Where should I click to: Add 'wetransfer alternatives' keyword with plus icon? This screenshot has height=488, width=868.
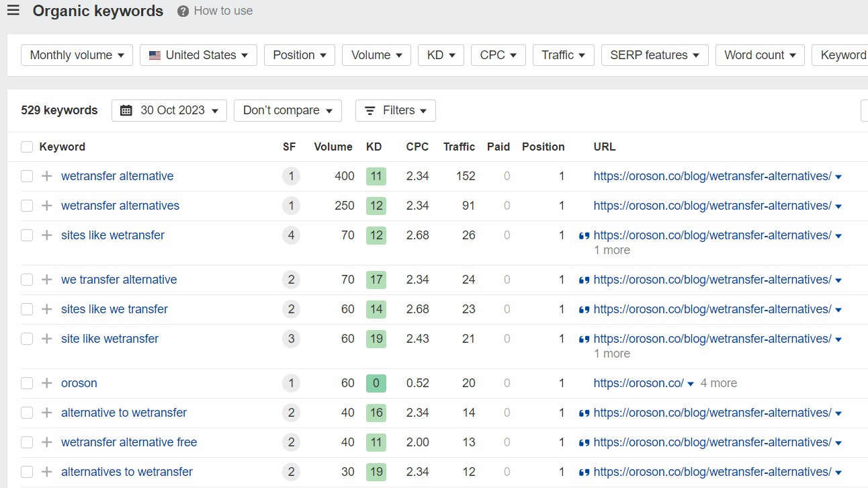tap(46, 206)
